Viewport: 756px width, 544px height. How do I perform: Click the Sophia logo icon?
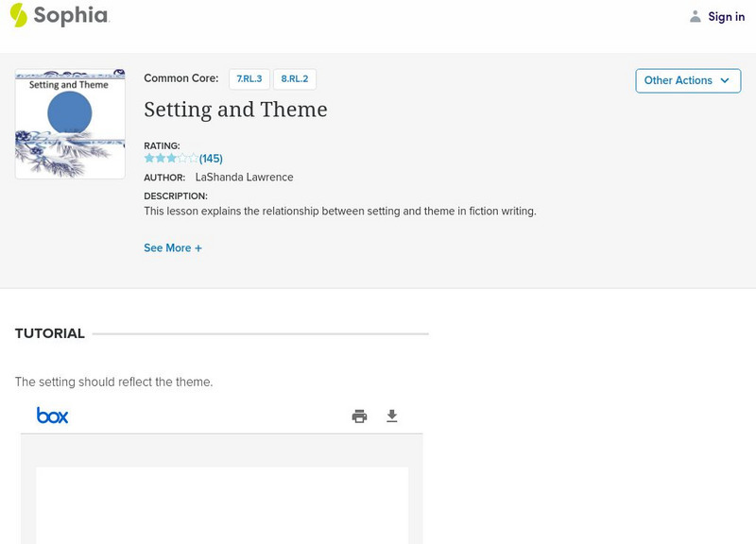(x=19, y=15)
